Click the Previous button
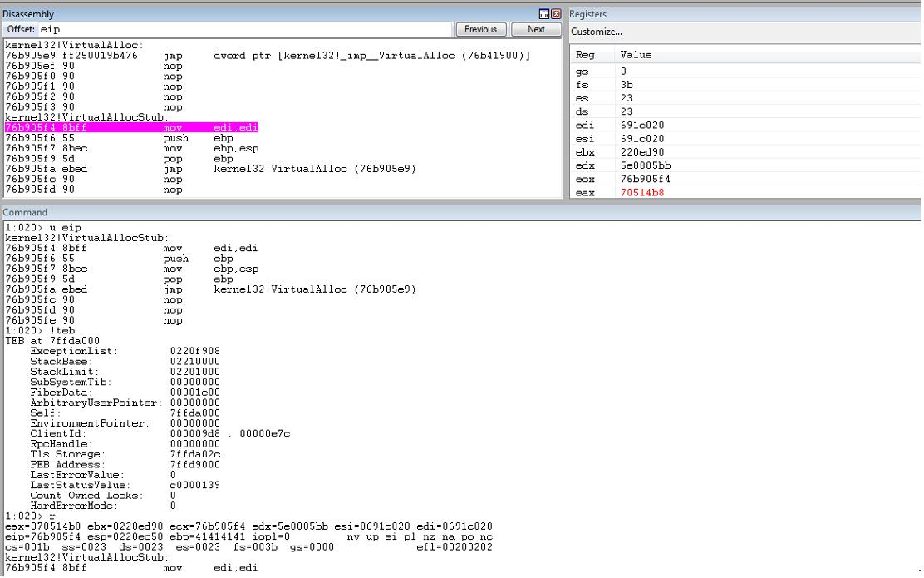 point(480,29)
